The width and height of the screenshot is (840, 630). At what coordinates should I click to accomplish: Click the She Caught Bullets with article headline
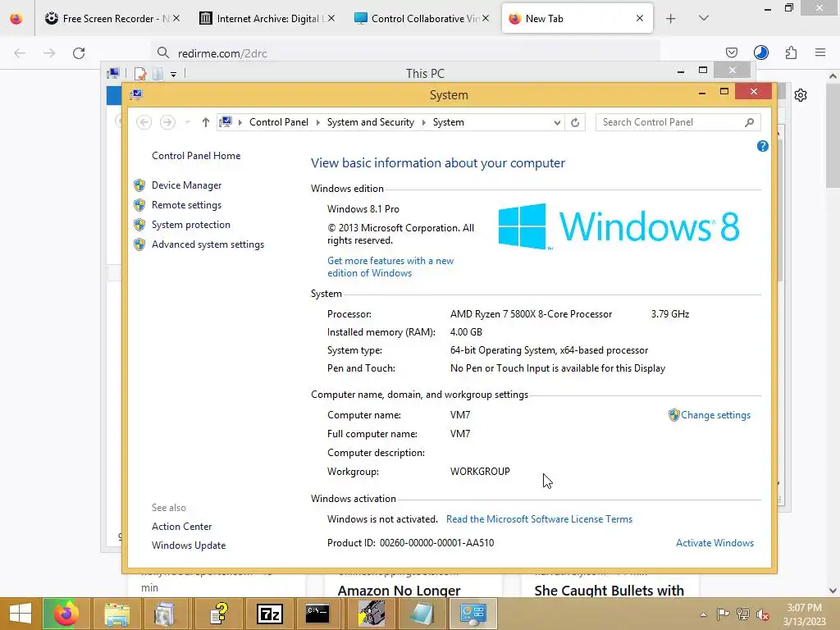609,591
